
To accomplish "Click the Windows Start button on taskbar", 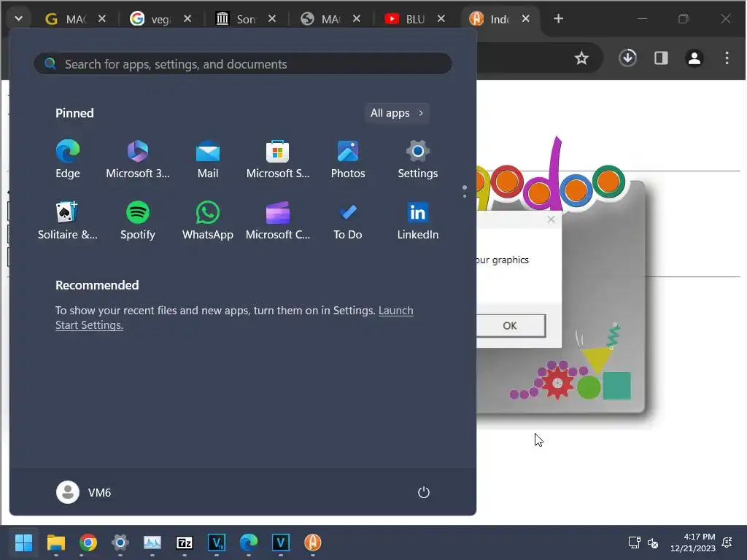I will tap(23, 542).
